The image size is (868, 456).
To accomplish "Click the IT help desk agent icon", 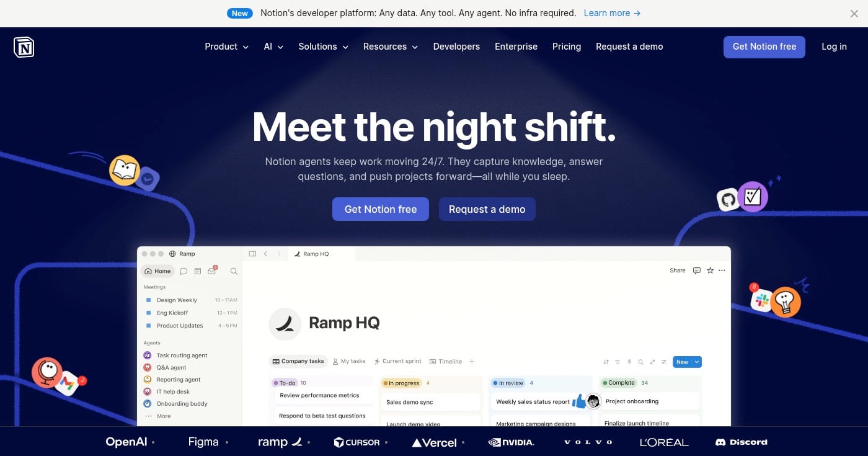I will pos(148,391).
